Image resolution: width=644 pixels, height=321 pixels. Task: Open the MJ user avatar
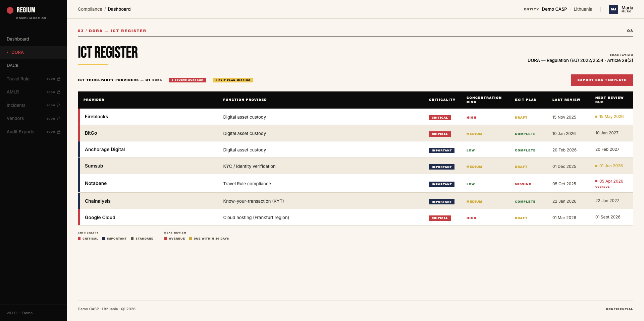tap(613, 9)
